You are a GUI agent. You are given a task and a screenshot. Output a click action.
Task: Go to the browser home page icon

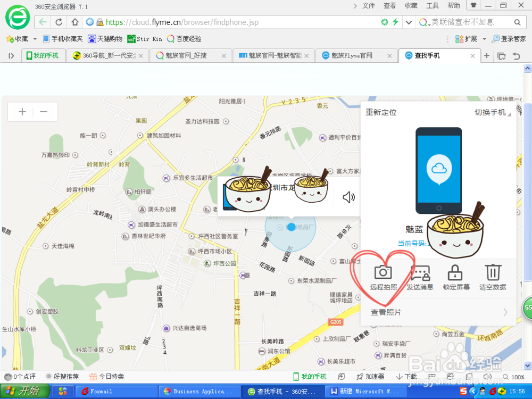[x=74, y=22]
